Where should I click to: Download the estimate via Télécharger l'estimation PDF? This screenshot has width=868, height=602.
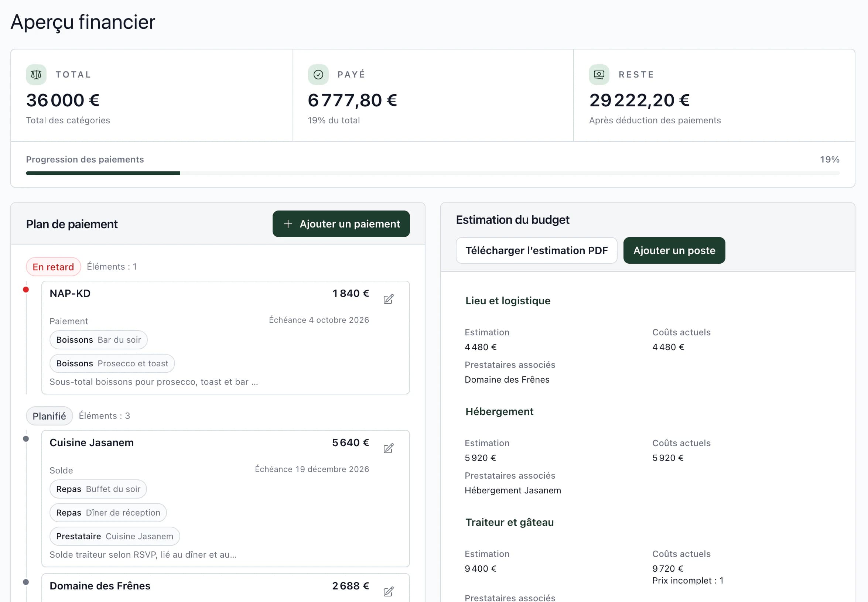536,250
